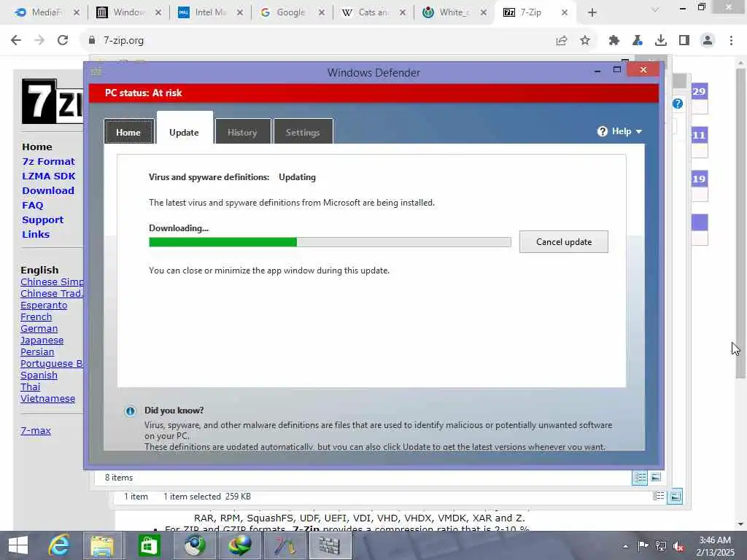Switch to large icons view in 8 items window
This screenshot has height=560, width=747.
coord(656,477)
